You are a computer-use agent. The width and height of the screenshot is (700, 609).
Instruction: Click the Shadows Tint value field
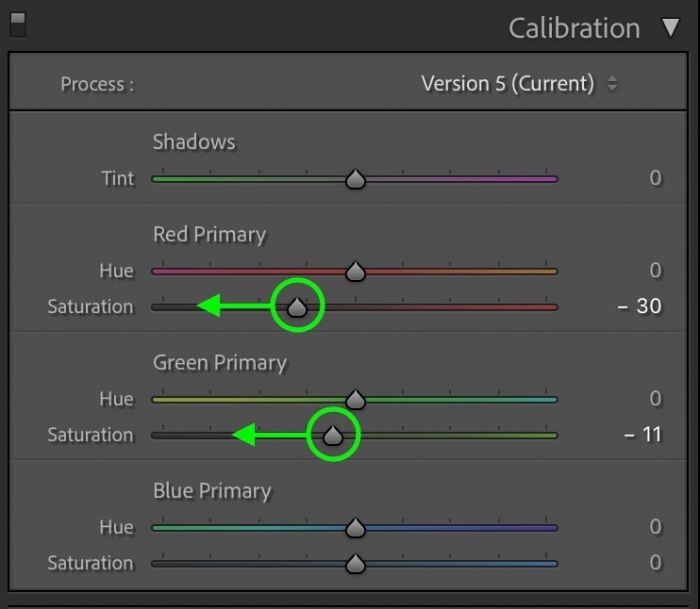(656, 178)
